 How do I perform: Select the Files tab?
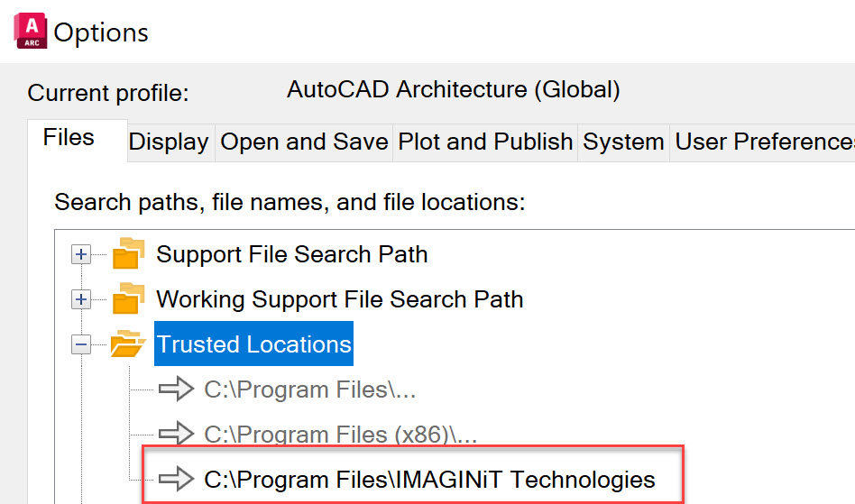[x=69, y=138]
